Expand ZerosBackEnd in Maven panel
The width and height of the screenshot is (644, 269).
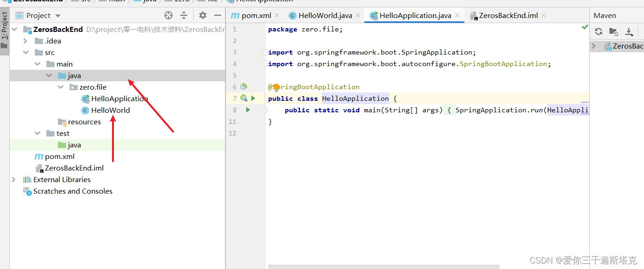594,46
